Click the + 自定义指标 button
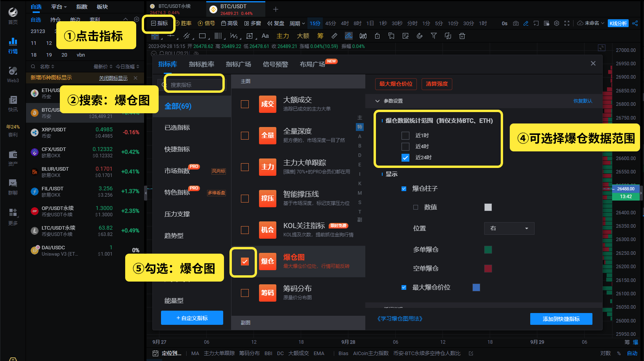Image resolution: width=644 pixels, height=361 pixels. [192, 318]
